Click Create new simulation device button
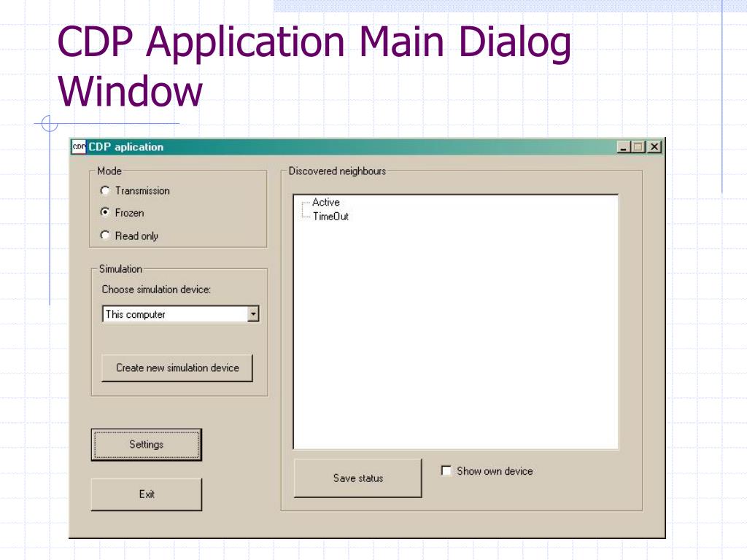Screen dimensions: 747x560 pyautogui.click(x=177, y=367)
